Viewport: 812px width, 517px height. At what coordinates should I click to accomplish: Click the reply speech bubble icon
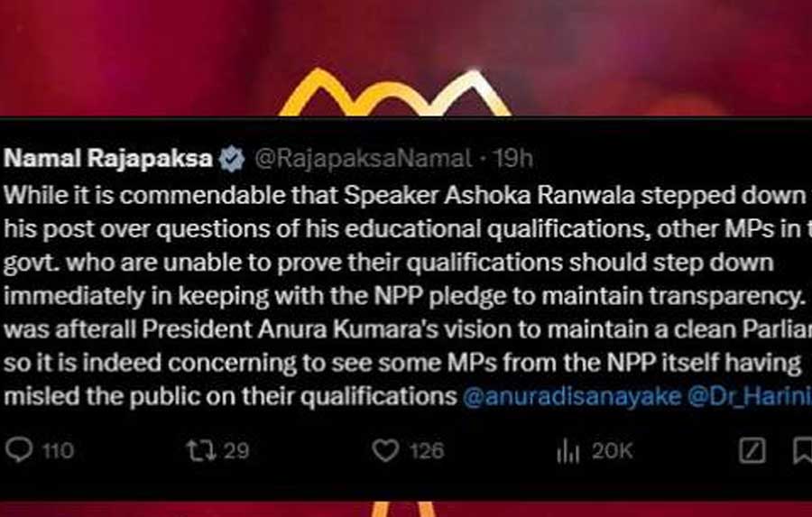tap(19, 450)
